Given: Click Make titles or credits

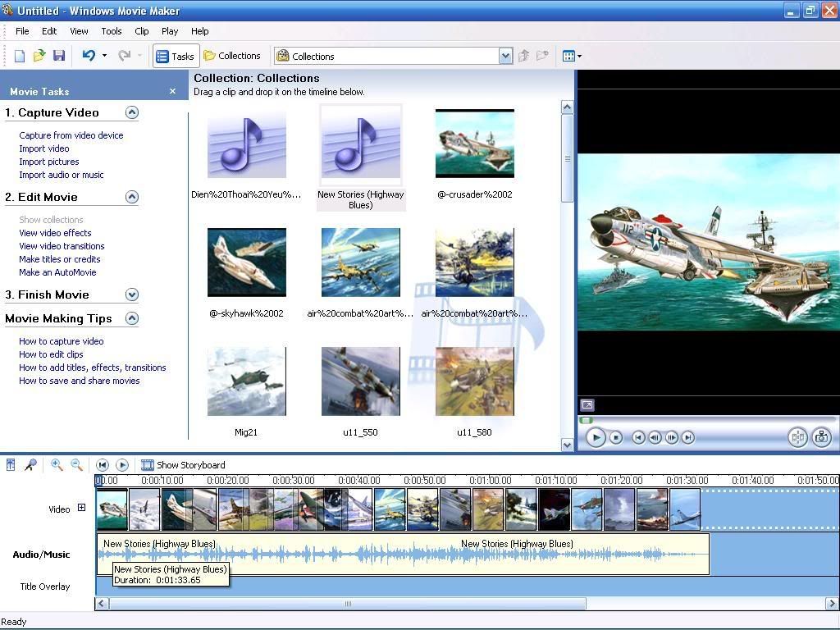Looking at the screenshot, I should tap(59, 259).
